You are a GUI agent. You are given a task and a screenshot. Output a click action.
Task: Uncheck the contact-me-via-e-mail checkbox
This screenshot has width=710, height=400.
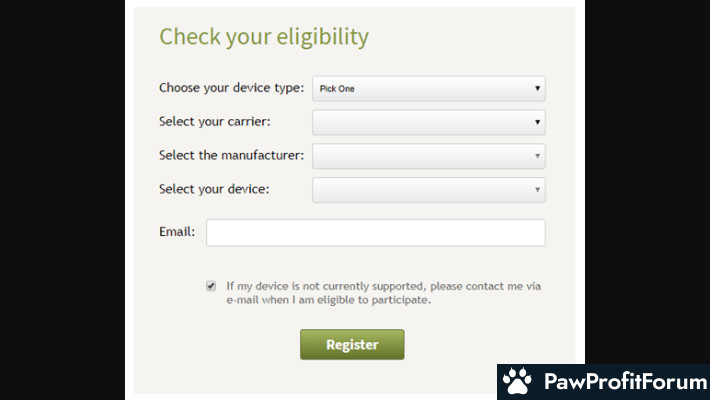(211, 286)
